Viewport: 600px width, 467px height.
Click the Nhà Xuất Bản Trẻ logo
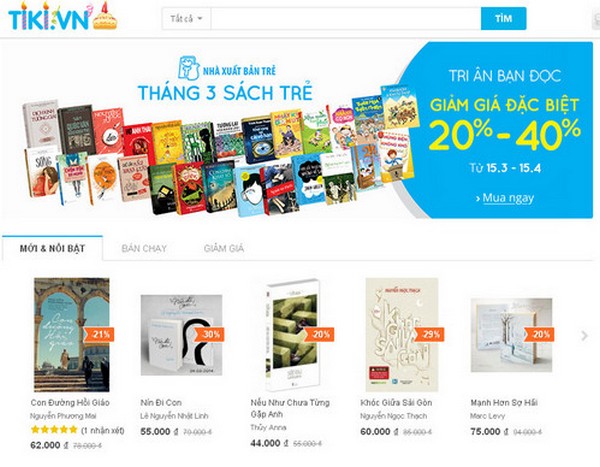[x=227, y=69]
